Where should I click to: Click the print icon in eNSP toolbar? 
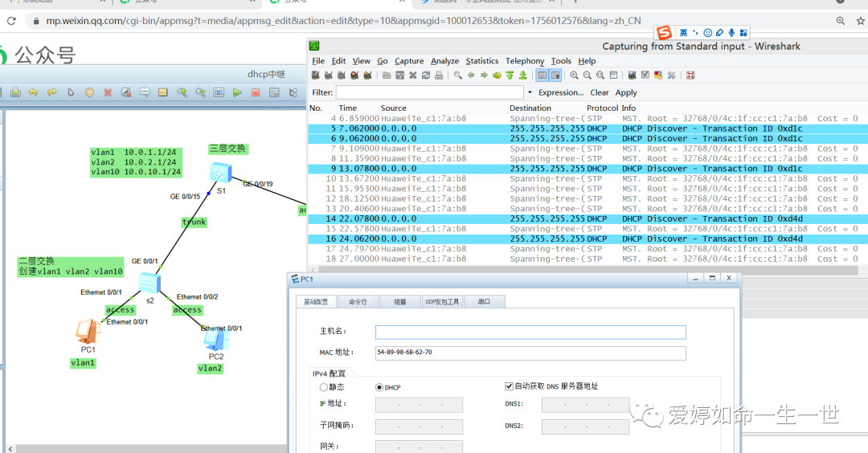coord(15,92)
